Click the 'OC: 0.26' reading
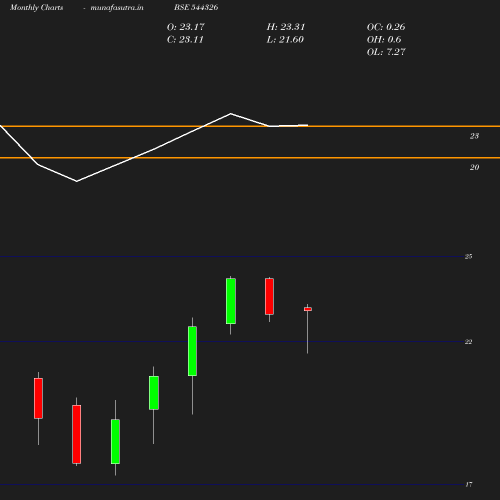The image size is (500, 500). point(386,27)
